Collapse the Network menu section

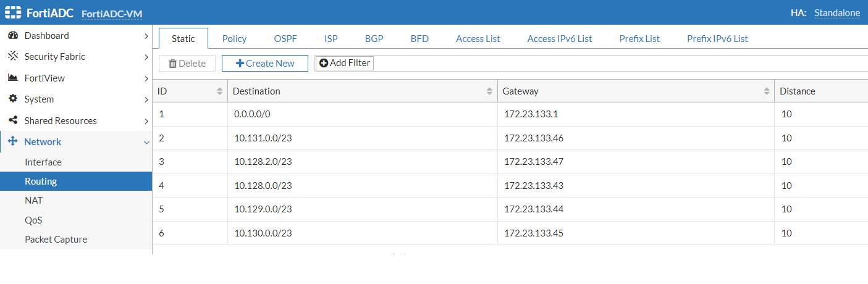pyautogui.click(x=146, y=142)
